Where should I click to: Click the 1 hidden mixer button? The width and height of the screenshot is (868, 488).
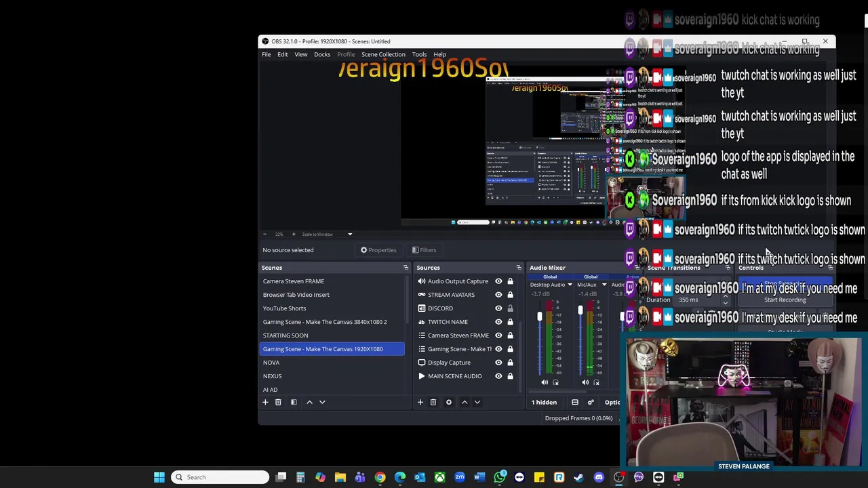pos(544,403)
